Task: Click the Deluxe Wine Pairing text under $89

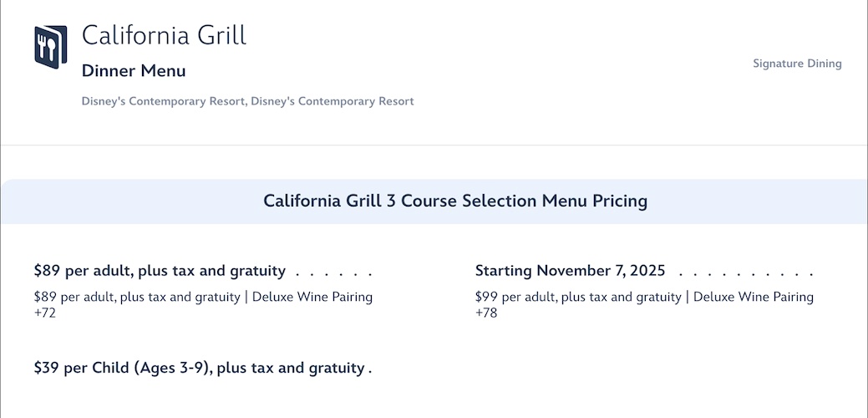Action: [312, 297]
